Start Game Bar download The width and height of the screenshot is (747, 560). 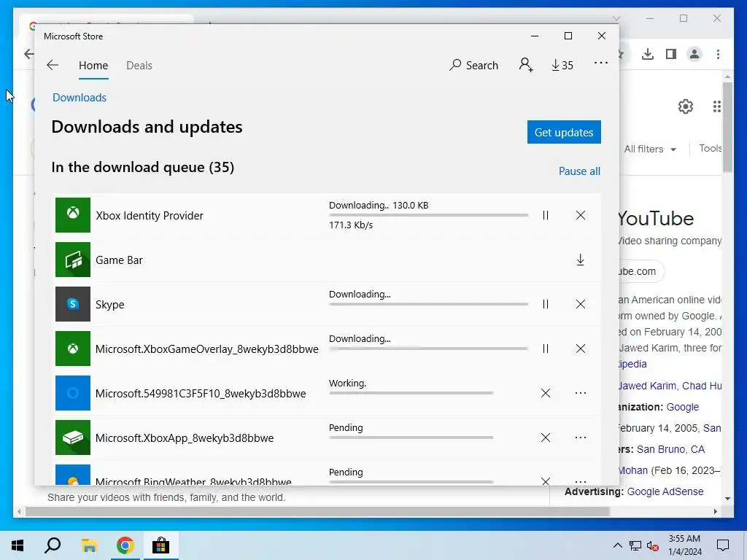[x=580, y=260]
